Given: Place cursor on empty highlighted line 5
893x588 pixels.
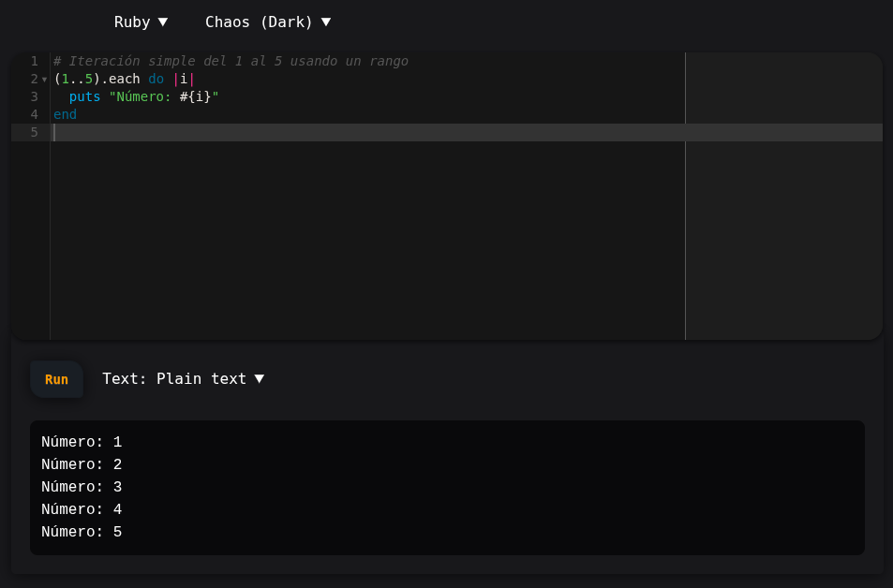Looking at the screenshot, I should coord(375,132).
